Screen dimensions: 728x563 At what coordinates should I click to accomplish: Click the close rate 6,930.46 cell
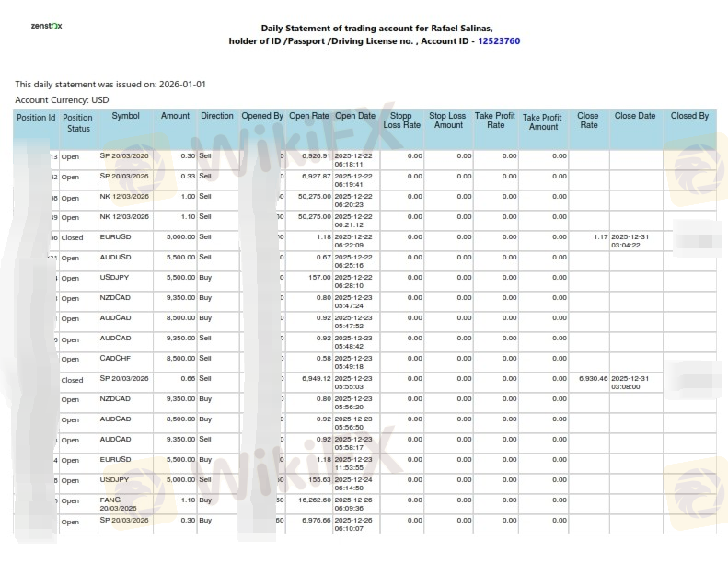[x=589, y=383]
